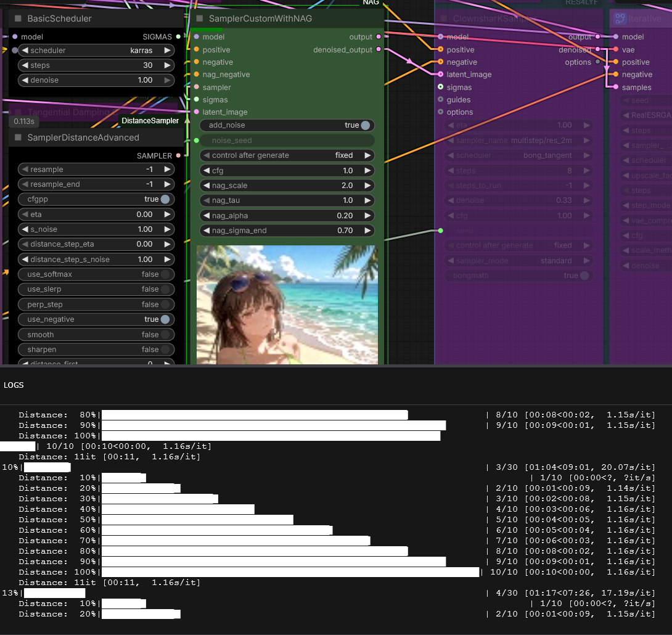Decrease nag_alpha using its left arrow
The image size is (672, 635).
coord(207,216)
